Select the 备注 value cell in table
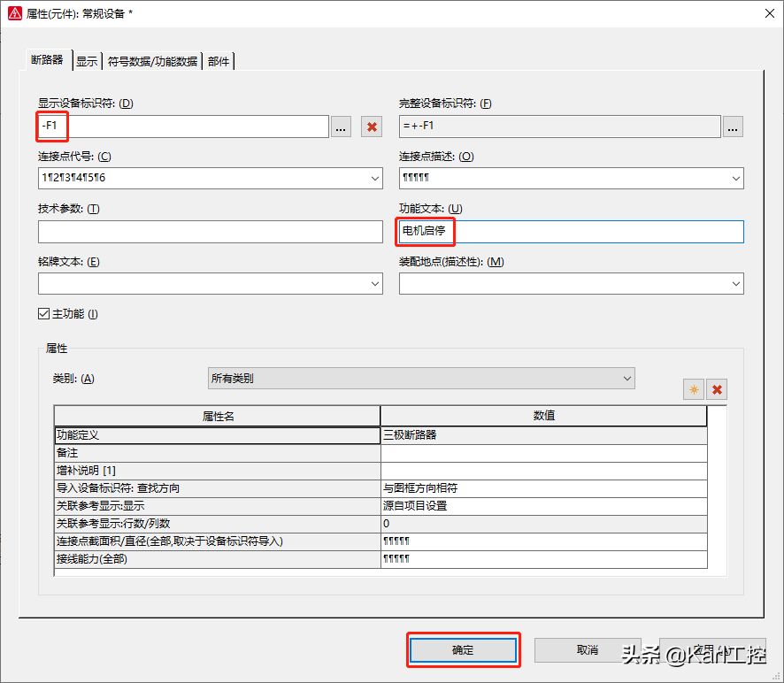 click(543, 453)
